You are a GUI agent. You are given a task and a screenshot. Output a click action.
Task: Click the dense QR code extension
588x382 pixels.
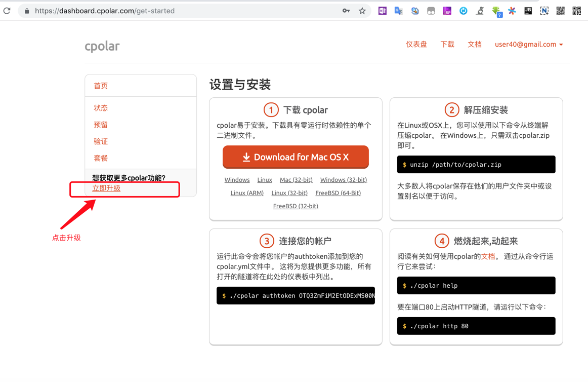560,11
